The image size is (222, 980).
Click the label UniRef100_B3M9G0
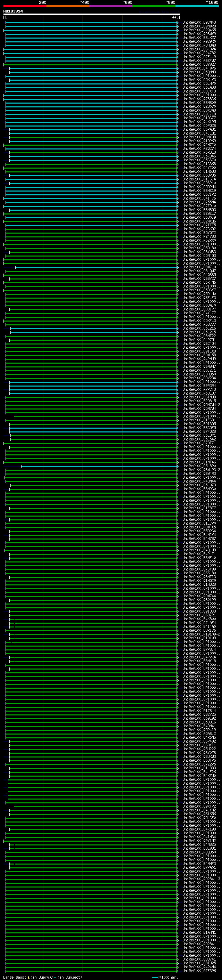(x=199, y=489)
